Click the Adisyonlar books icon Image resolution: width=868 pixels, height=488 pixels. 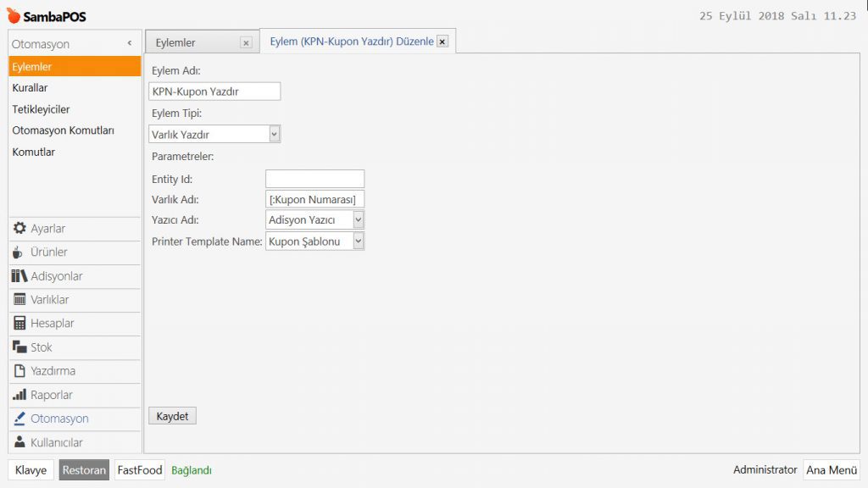pyautogui.click(x=19, y=276)
